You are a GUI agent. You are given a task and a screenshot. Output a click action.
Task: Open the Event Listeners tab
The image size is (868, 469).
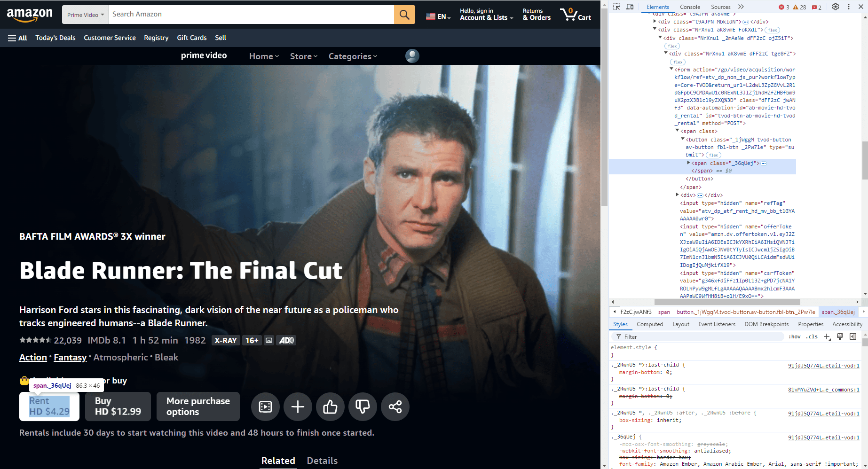tap(717, 324)
